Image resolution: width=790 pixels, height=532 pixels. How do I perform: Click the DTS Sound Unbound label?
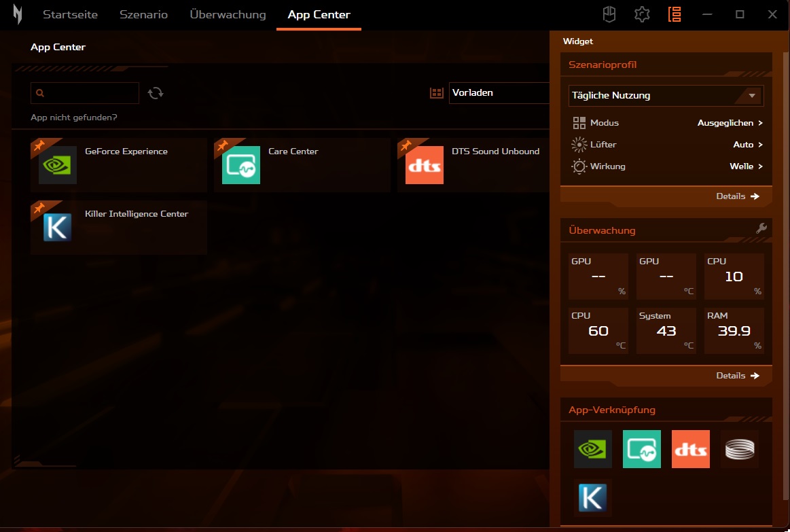tap(495, 151)
